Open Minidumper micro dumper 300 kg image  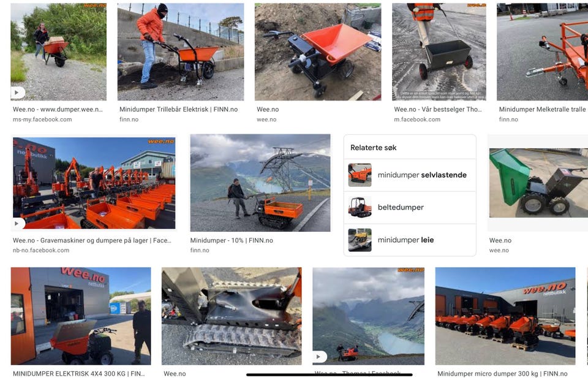505,316
